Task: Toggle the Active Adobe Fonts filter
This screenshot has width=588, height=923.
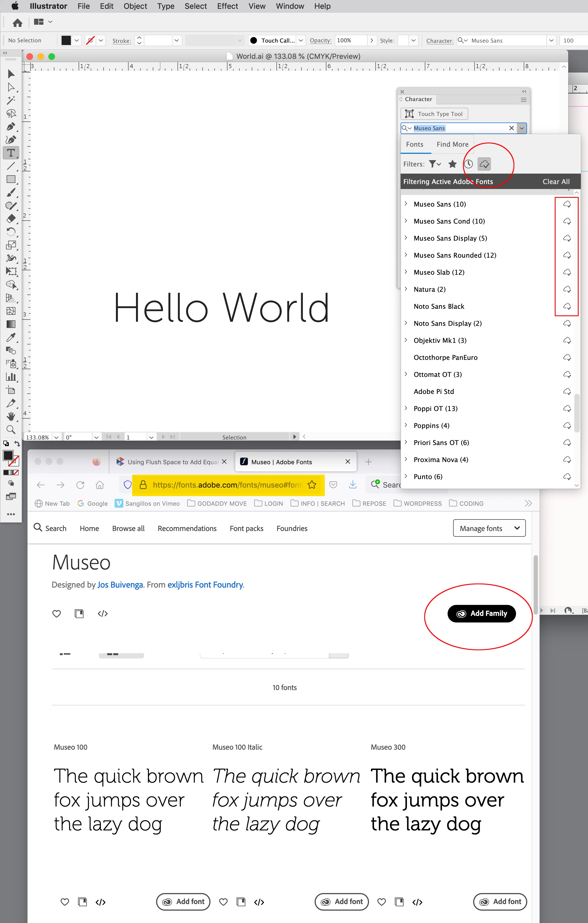Action: point(484,164)
